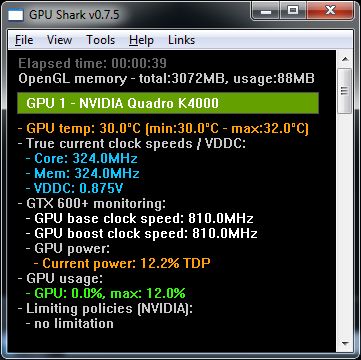Viewport: 361px width, 360px height.
Task: Click the VDDC: 0.875V value
Action: tap(74, 188)
